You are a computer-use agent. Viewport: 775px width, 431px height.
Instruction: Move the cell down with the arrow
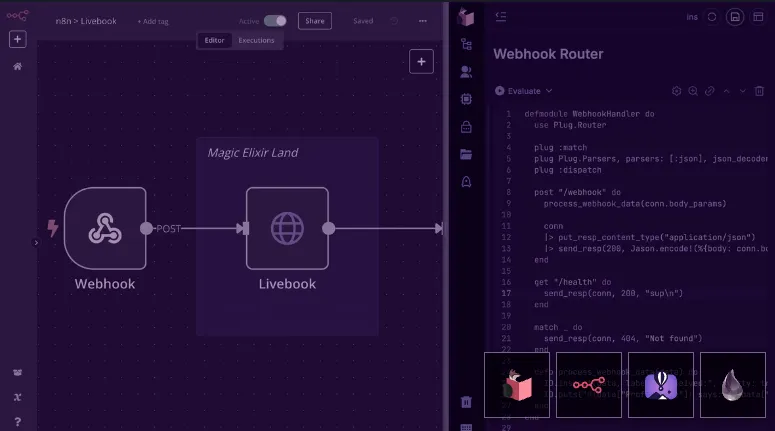[742, 91]
